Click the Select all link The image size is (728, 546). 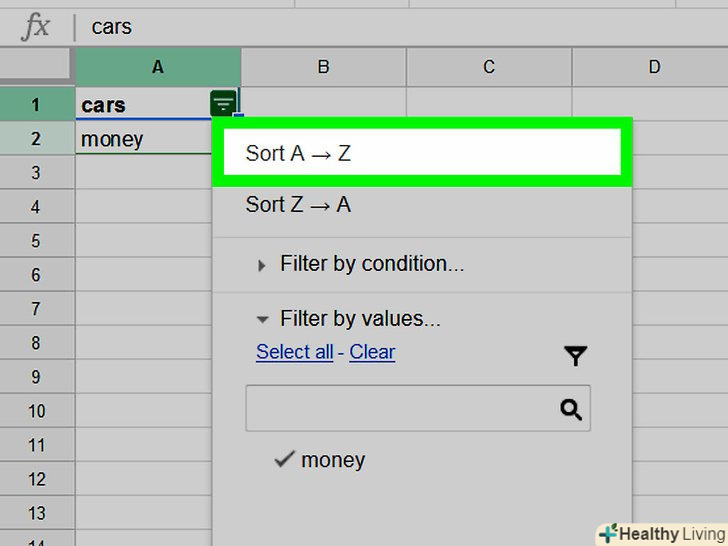click(294, 352)
